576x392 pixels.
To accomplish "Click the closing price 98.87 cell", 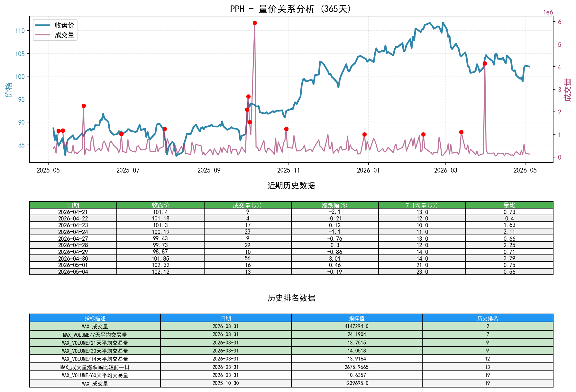I will pos(160,252).
